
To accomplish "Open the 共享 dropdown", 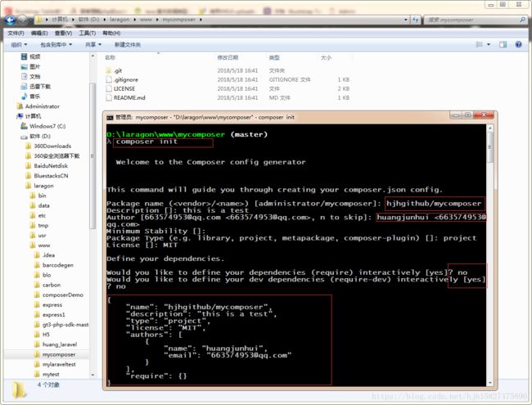I will tap(93, 45).
